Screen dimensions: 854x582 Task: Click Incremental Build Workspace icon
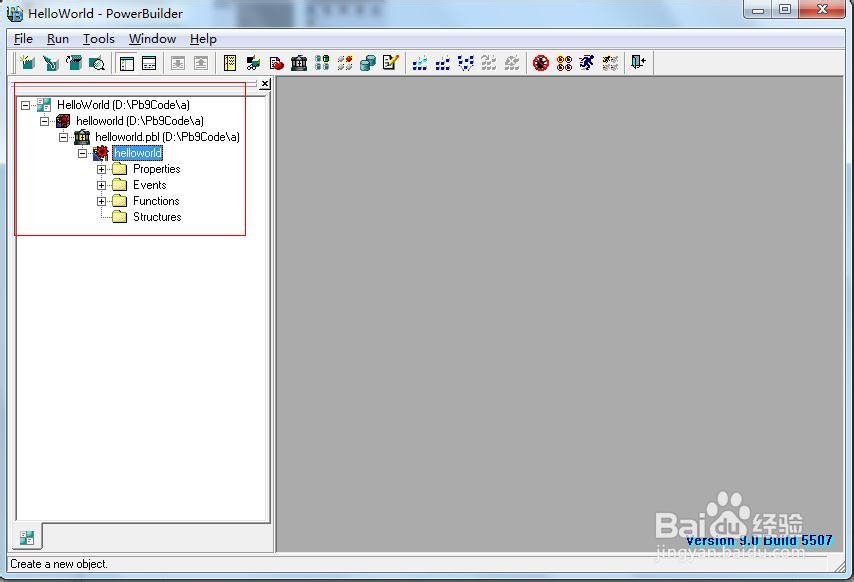(x=419, y=63)
